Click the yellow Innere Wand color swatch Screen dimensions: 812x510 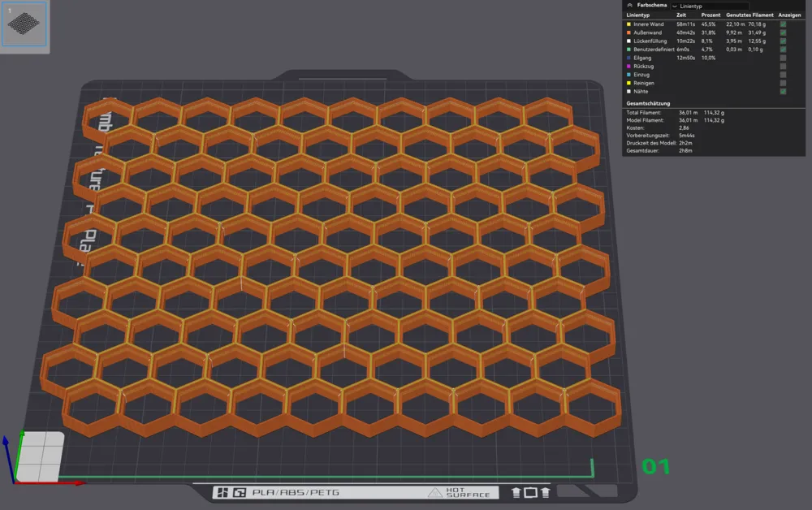tap(628, 24)
